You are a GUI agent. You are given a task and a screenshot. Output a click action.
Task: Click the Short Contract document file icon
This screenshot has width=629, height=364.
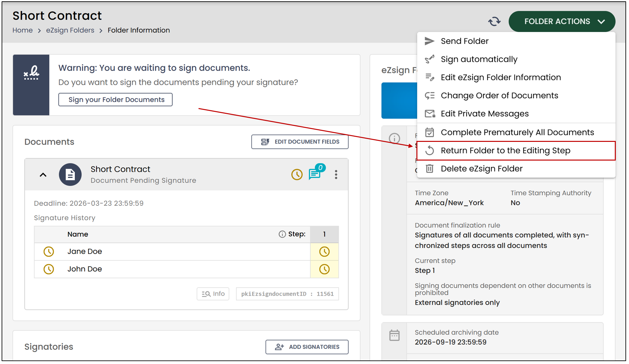click(70, 174)
